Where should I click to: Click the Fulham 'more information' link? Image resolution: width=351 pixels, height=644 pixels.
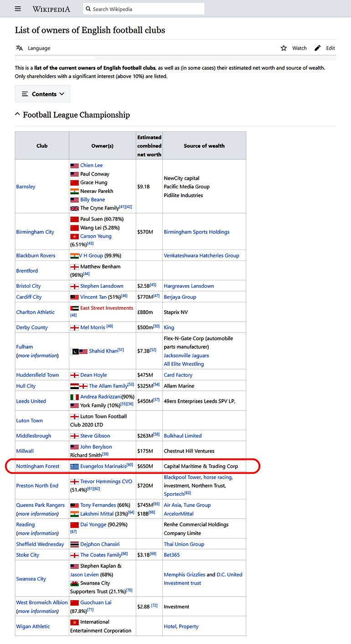pyautogui.click(x=38, y=355)
